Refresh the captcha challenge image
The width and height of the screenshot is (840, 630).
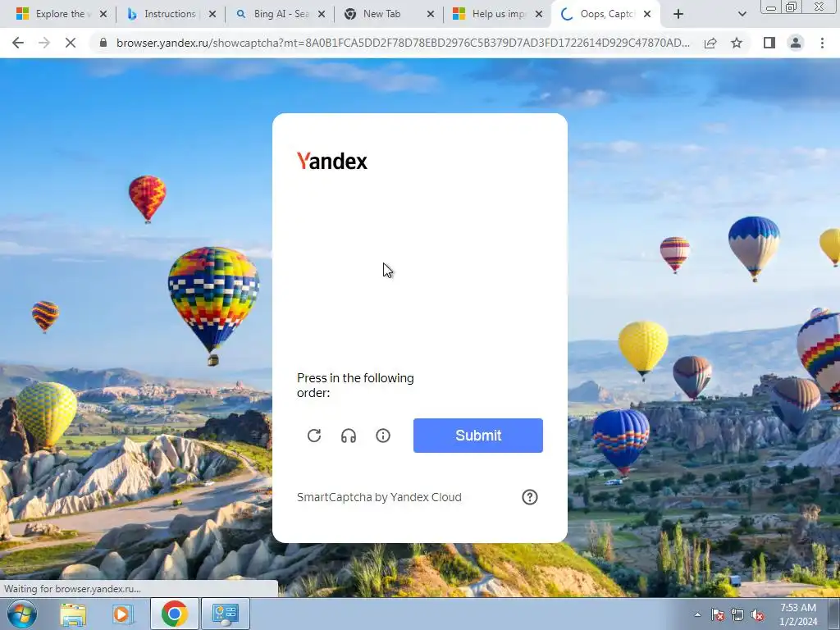(314, 436)
